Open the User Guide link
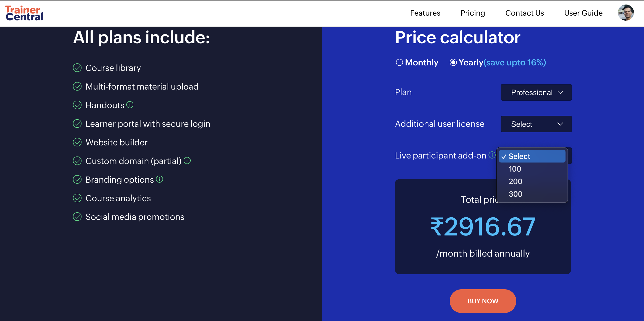Screen dimensions: 644x321 [583, 13]
